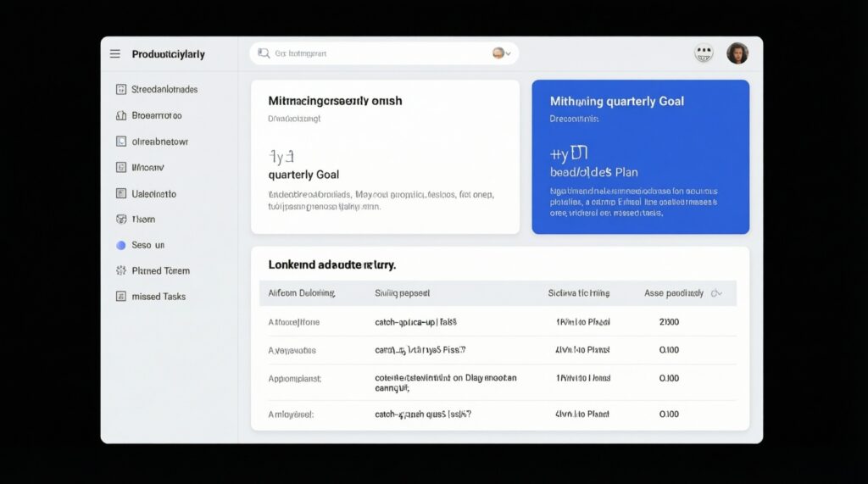Open the olreabnetowr sidebar item

coord(159,142)
